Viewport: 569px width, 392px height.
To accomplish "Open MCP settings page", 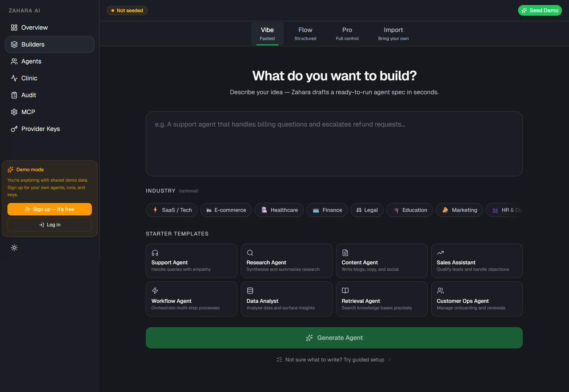I will (x=49, y=112).
